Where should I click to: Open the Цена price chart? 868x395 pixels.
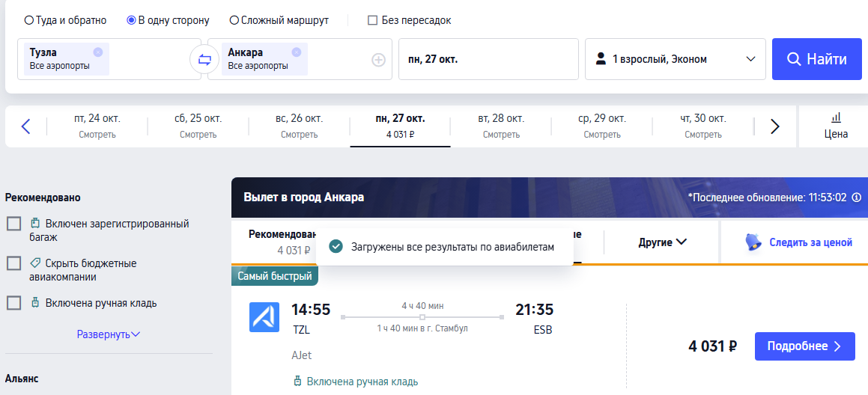[x=836, y=126]
